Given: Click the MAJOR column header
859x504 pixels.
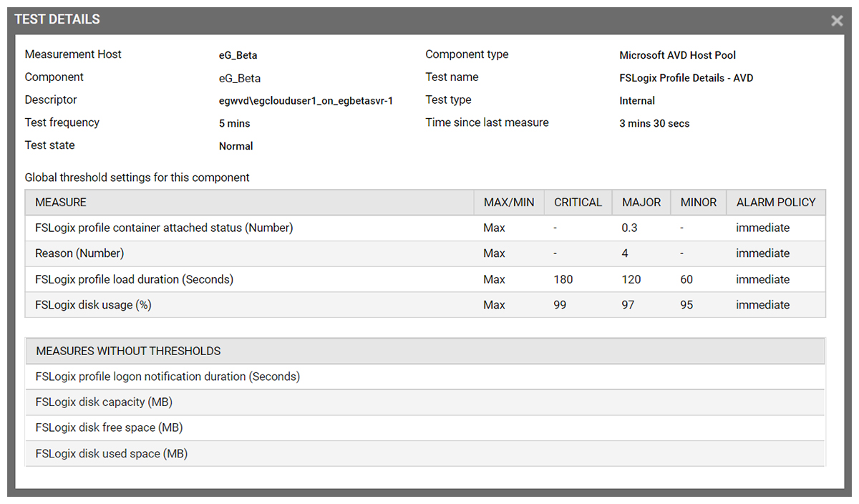Looking at the screenshot, I should [641, 203].
